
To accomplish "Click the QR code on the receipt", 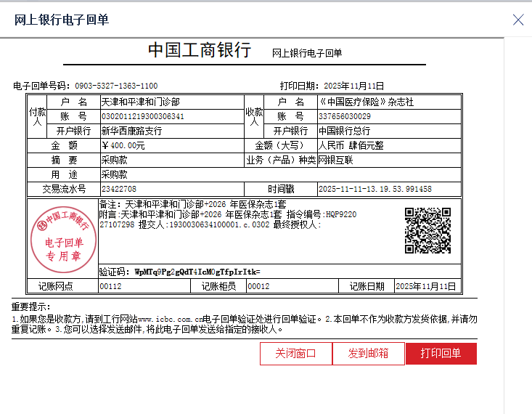I will coord(427,230).
